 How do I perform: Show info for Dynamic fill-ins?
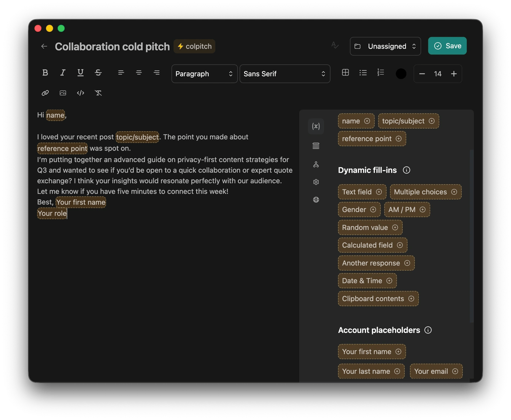[x=407, y=170]
